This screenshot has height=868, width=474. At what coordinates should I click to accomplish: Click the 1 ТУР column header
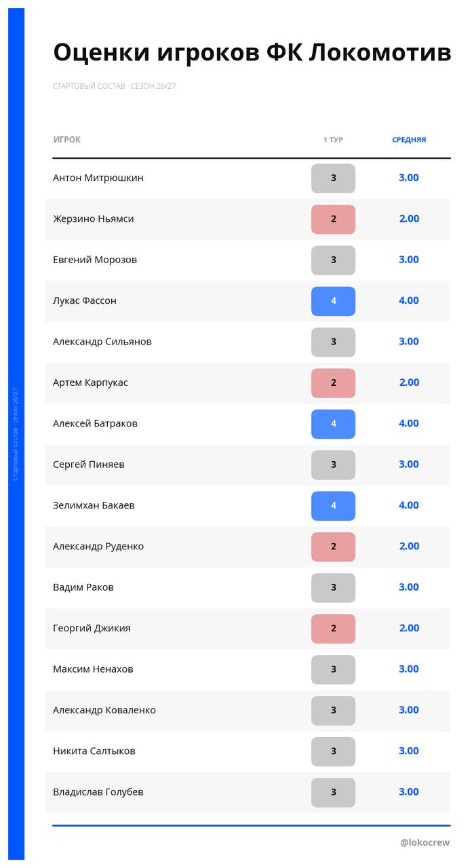pyautogui.click(x=333, y=140)
